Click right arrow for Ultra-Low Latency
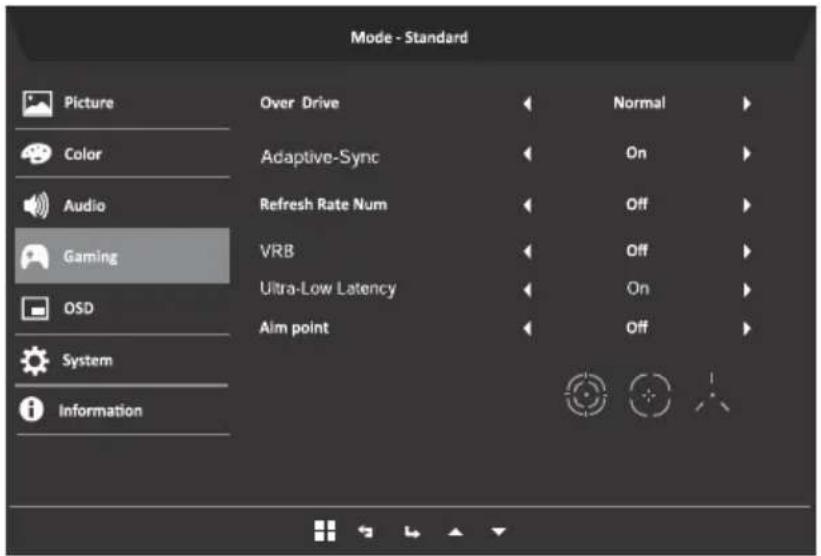 pyautogui.click(x=747, y=290)
